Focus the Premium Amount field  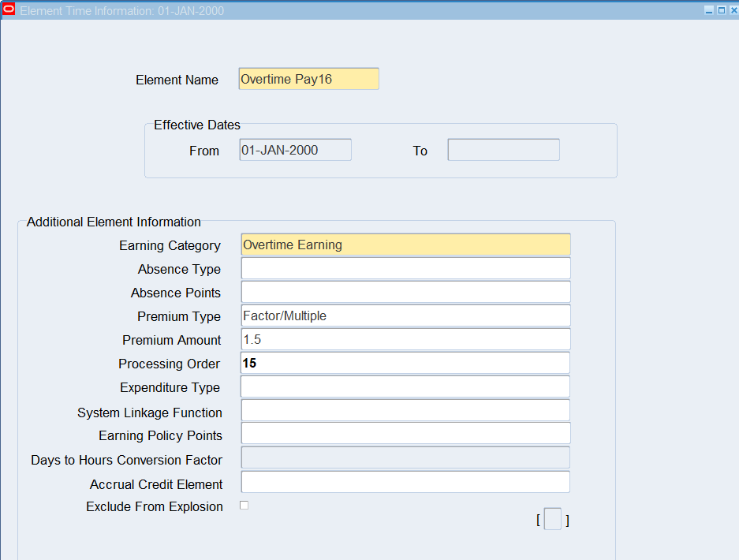coord(405,339)
